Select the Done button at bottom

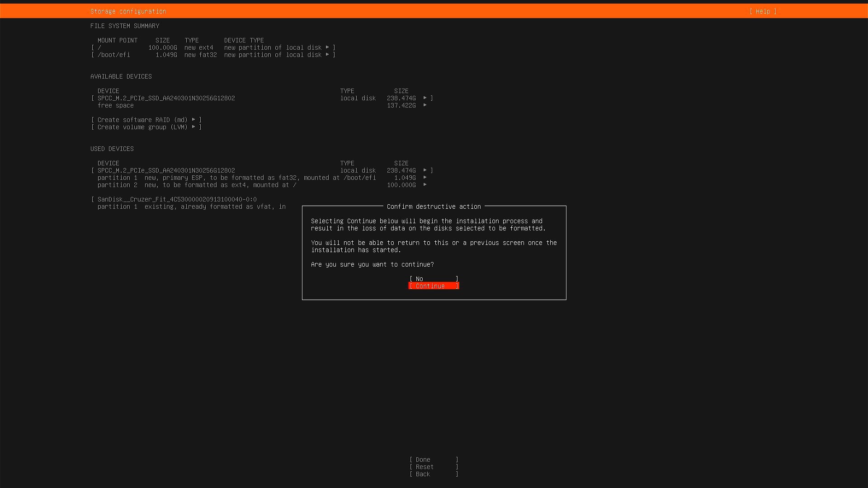[434, 460]
